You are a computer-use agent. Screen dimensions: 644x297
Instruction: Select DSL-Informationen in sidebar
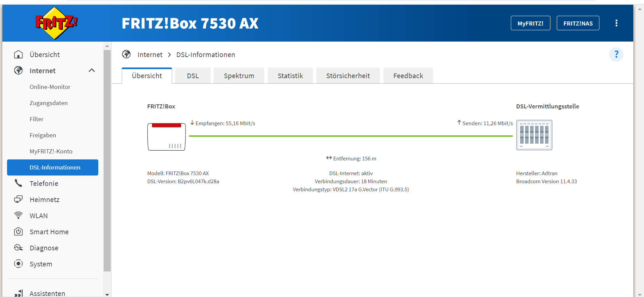pyautogui.click(x=53, y=167)
